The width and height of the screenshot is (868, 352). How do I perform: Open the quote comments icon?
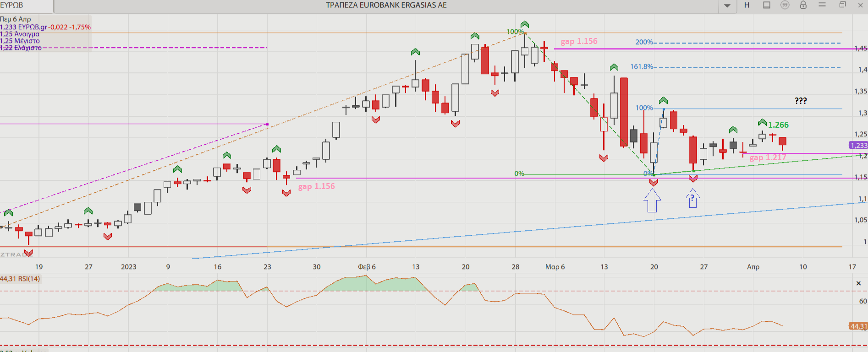tap(785, 5)
